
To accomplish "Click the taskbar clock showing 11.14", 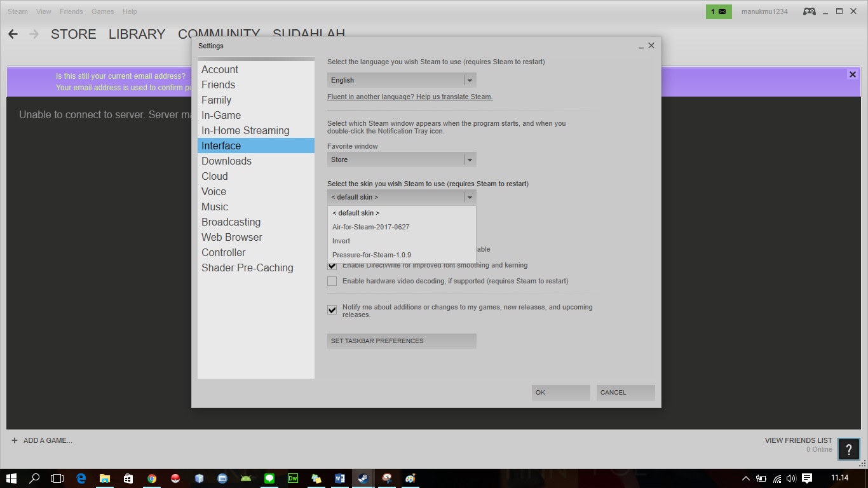I will pyautogui.click(x=839, y=478).
